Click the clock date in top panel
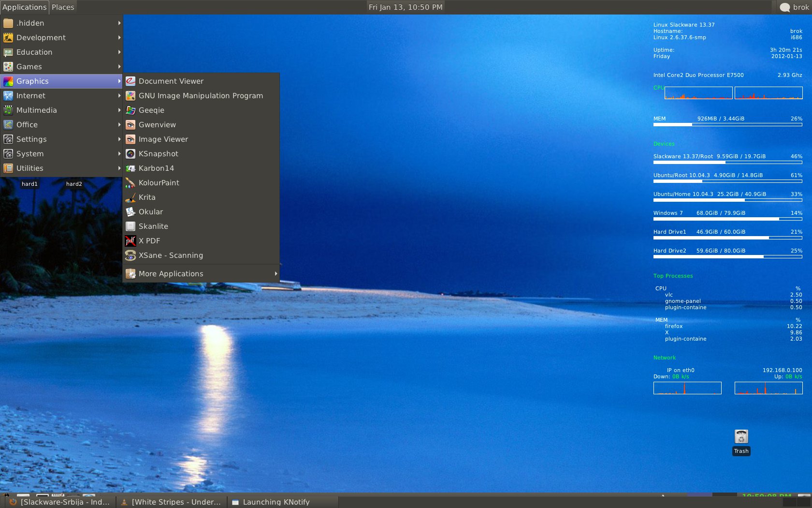Image resolution: width=812 pixels, height=508 pixels. (405, 7)
